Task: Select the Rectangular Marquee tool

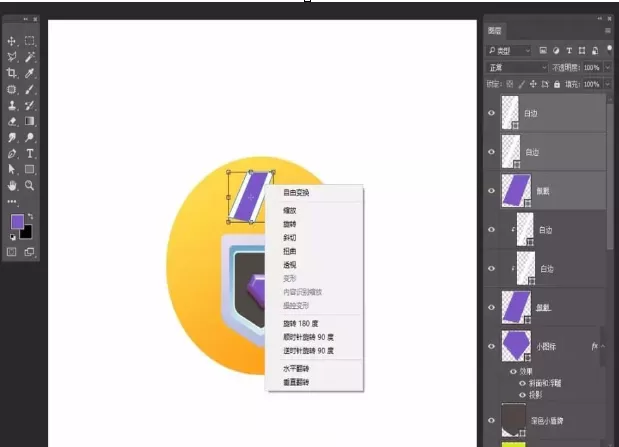Action: 30,41
